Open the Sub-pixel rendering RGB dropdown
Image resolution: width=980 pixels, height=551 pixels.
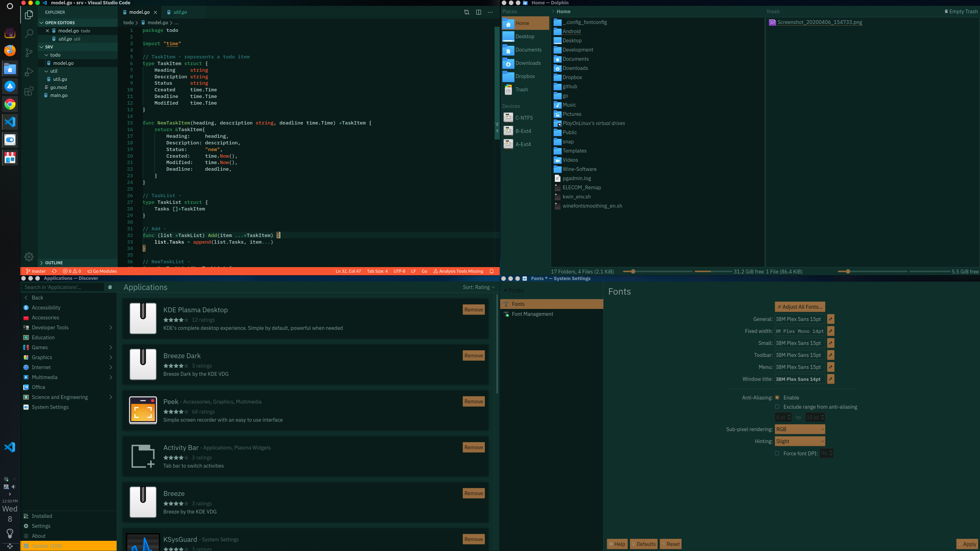[x=800, y=429]
